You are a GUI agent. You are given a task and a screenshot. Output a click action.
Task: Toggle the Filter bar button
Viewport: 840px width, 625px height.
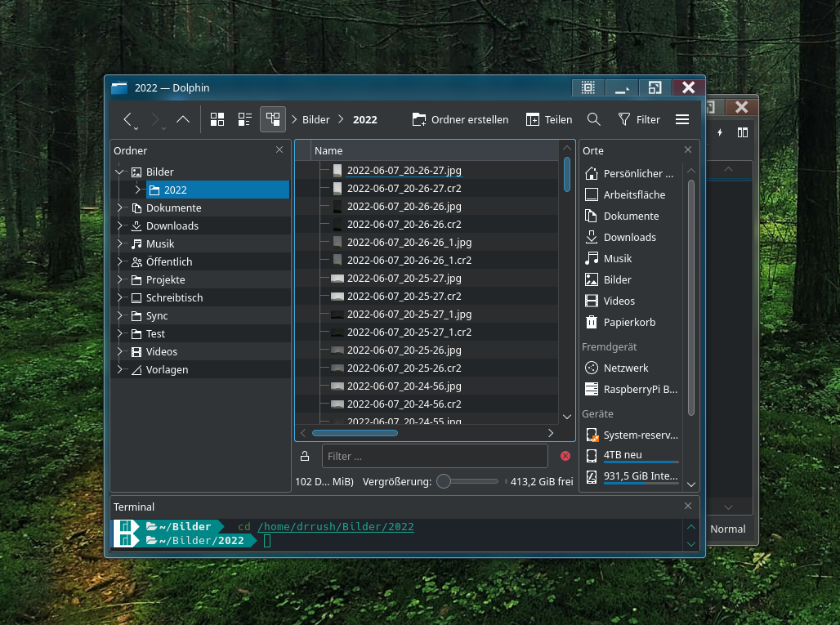[638, 119]
